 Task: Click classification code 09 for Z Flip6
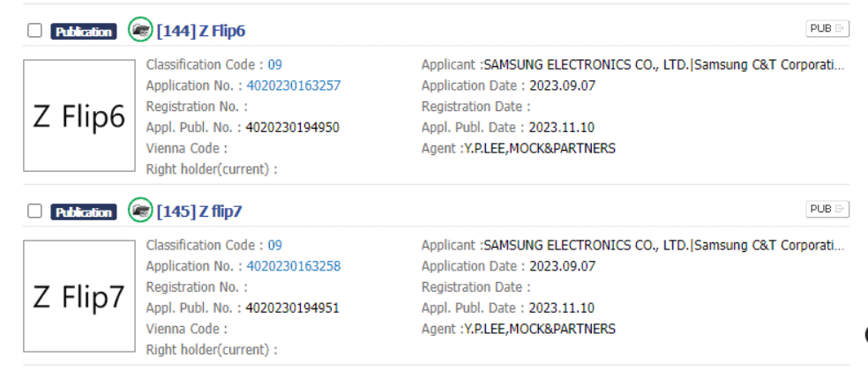tap(275, 64)
